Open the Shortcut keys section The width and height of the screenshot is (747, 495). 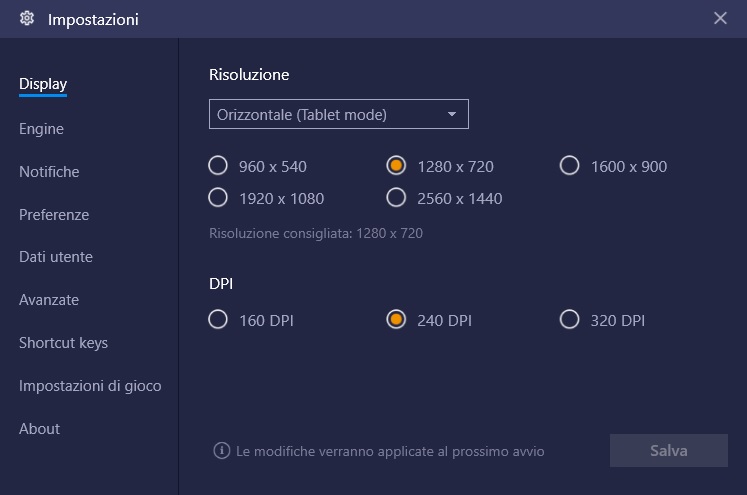(63, 343)
